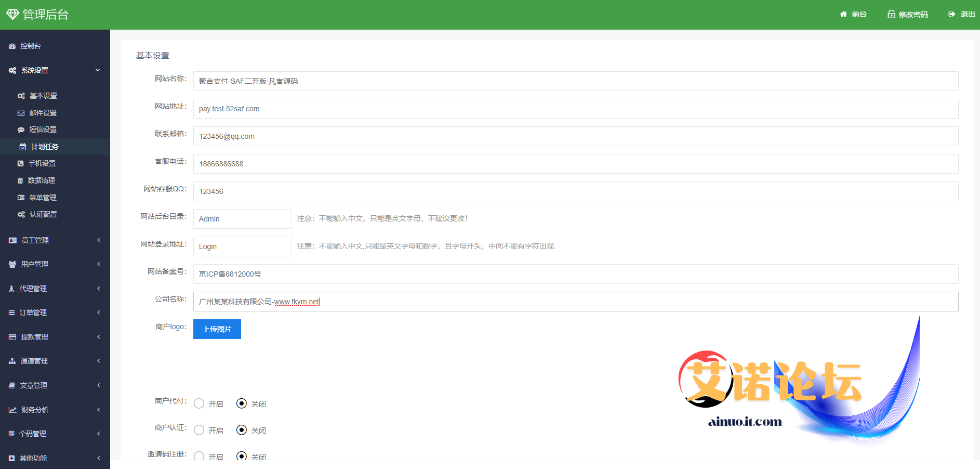Image resolution: width=980 pixels, height=469 pixels.
Task: Collapse the 系统设置 sidebar section
Action: (x=98, y=70)
